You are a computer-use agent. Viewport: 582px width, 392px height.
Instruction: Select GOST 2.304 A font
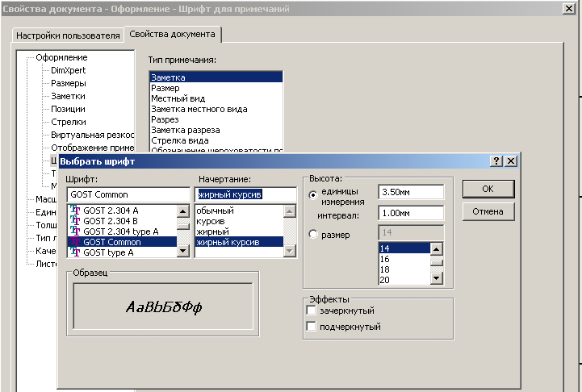coord(122,211)
